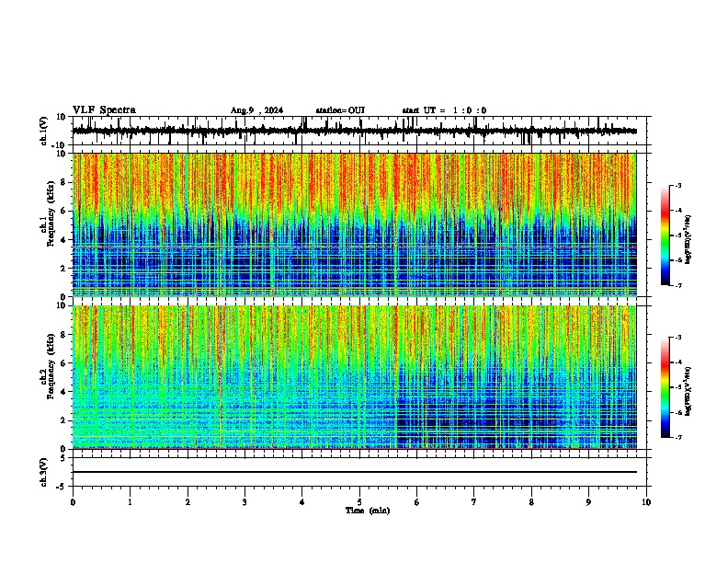Click the ch.2 colorbar log(PSD) unit label
The image size is (728, 563).
(688, 392)
